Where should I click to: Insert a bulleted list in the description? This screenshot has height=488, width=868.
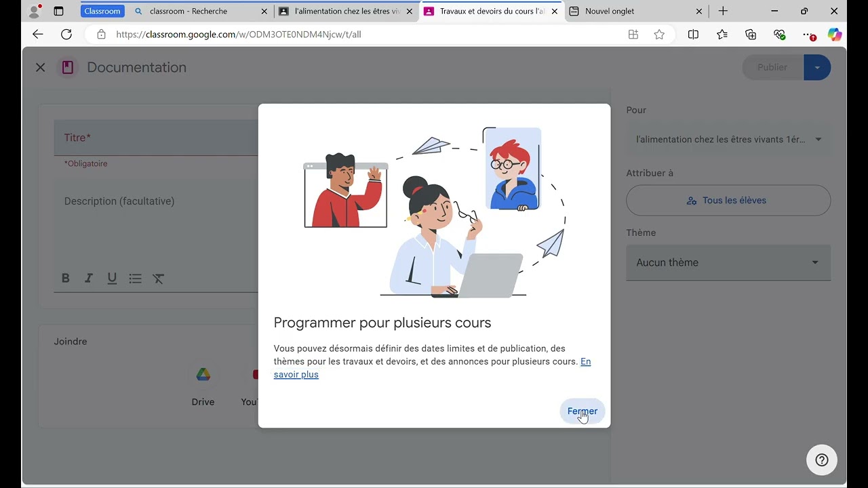click(x=135, y=279)
